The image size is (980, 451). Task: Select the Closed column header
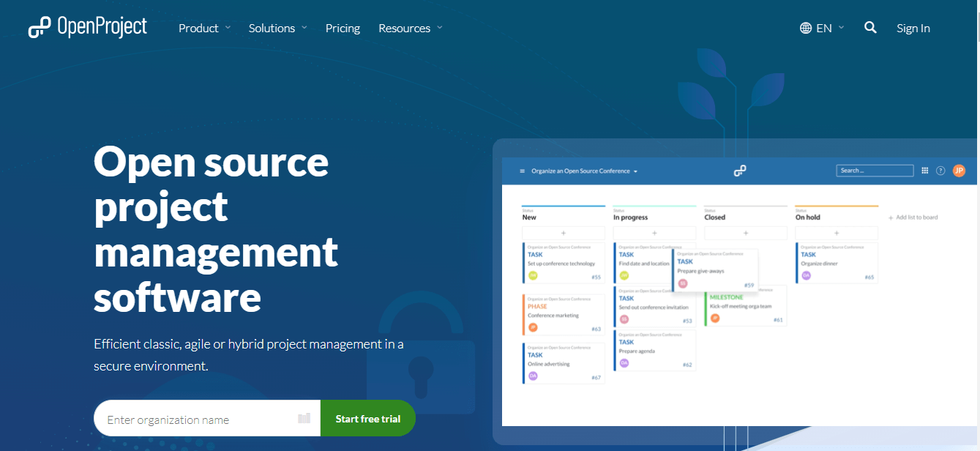[715, 217]
